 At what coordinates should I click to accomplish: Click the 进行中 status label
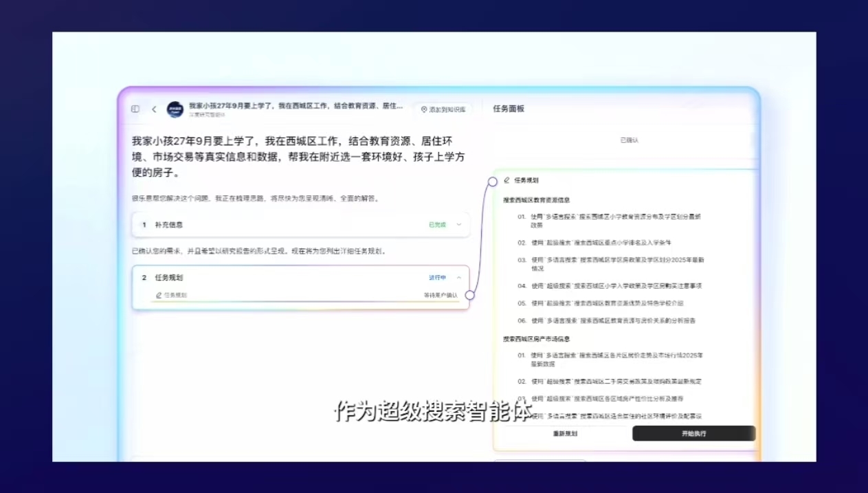(x=437, y=278)
